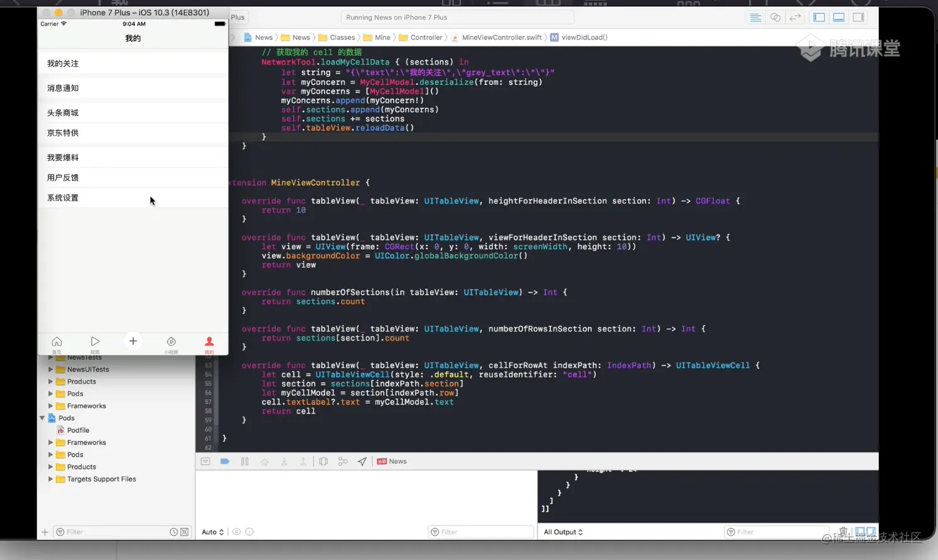Expand the NewsUITests folder

[x=50, y=369]
